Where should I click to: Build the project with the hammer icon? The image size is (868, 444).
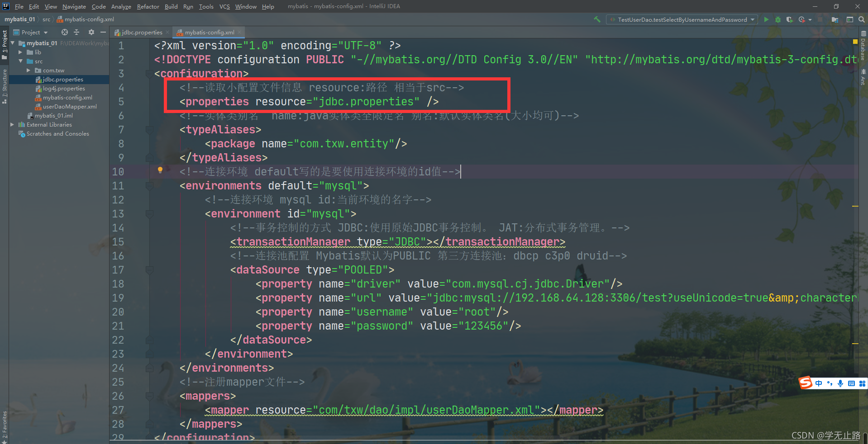point(597,19)
